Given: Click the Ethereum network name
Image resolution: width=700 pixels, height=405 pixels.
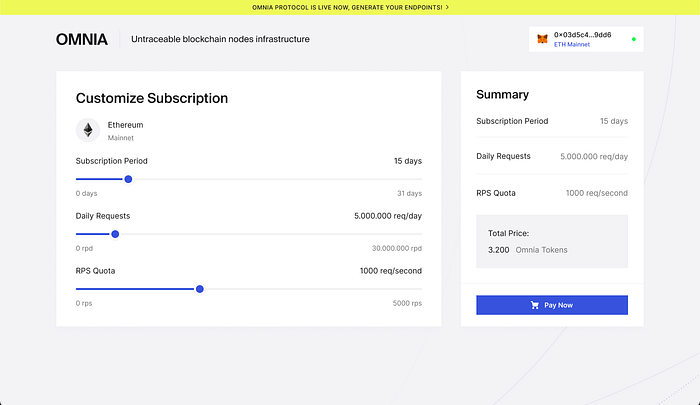Looking at the screenshot, I should (x=125, y=125).
